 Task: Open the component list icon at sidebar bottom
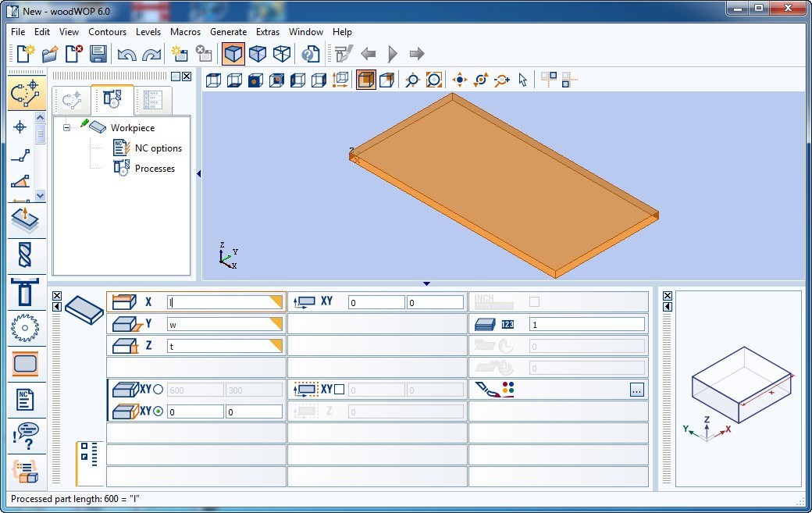pos(25,471)
